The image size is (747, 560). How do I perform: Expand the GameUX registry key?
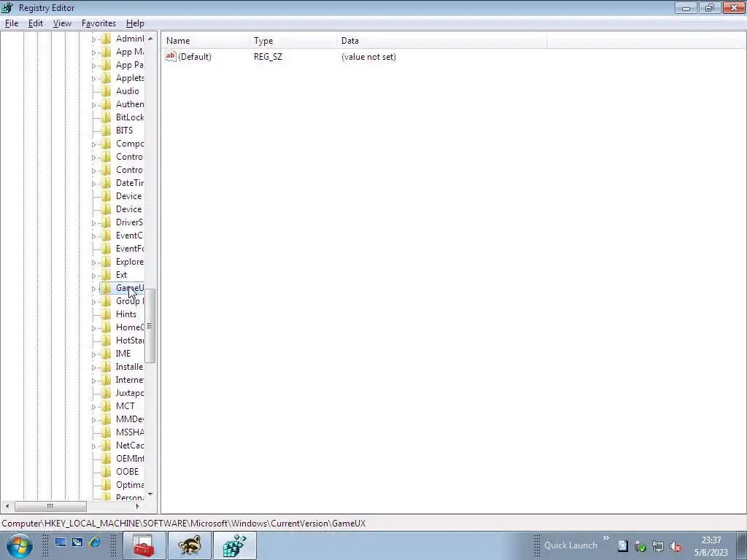(x=93, y=289)
